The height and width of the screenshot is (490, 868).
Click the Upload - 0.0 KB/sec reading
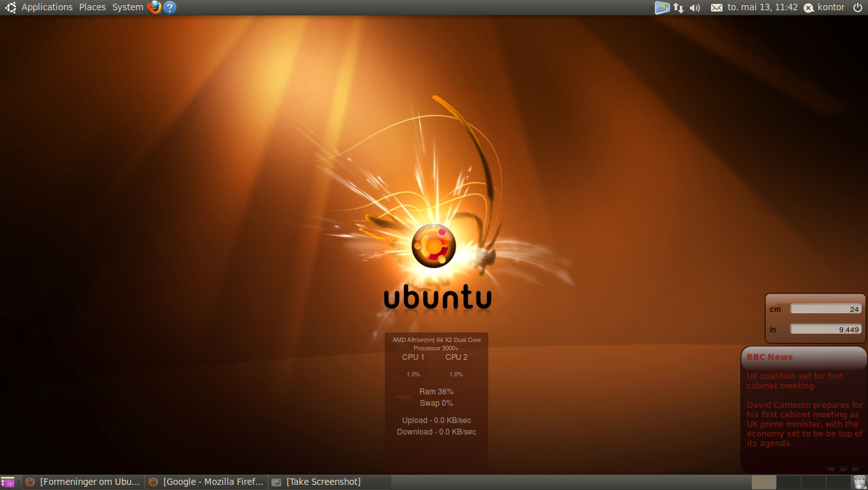[437, 420]
